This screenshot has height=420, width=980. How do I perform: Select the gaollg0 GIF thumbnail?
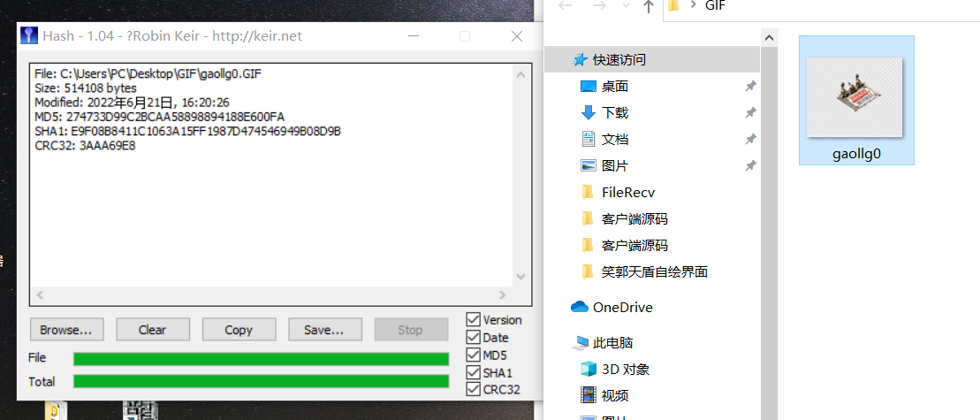click(x=856, y=100)
